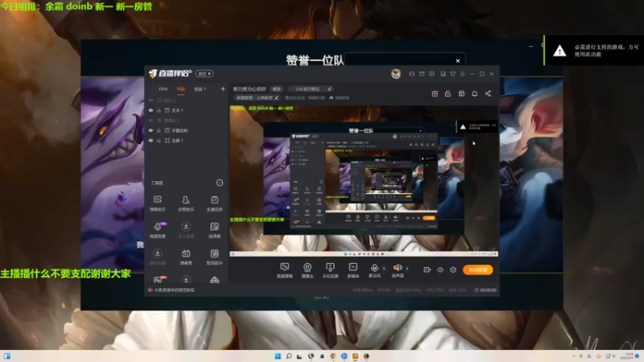644x362 pixels.
Task: Toggle visibility of the 不要动利 layer
Action: pyautogui.click(x=151, y=130)
